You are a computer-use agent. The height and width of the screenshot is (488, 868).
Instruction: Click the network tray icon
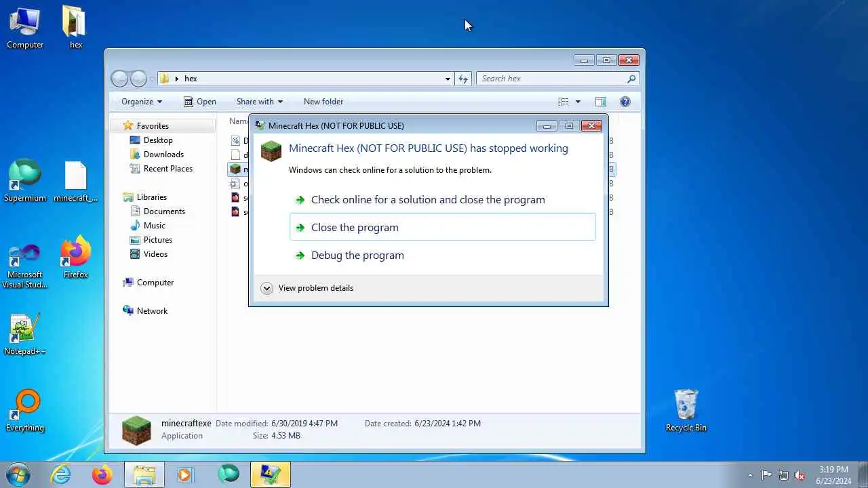(x=783, y=475)
